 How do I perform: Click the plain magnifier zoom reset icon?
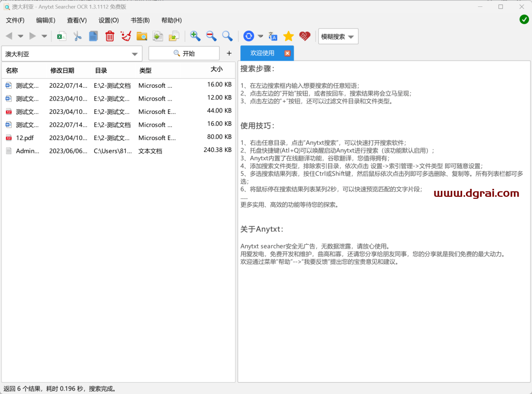pos(227,36)
